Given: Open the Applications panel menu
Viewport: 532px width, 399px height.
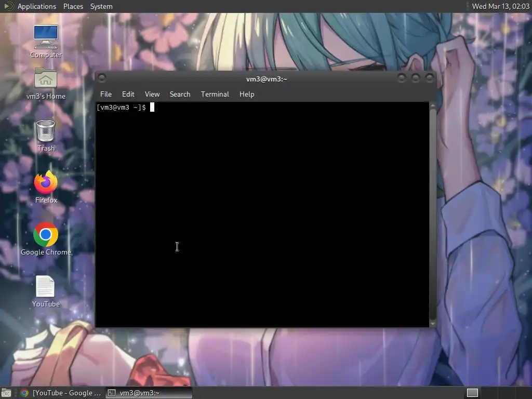Looking at the screenshot, I should click(x=37, y=6).
